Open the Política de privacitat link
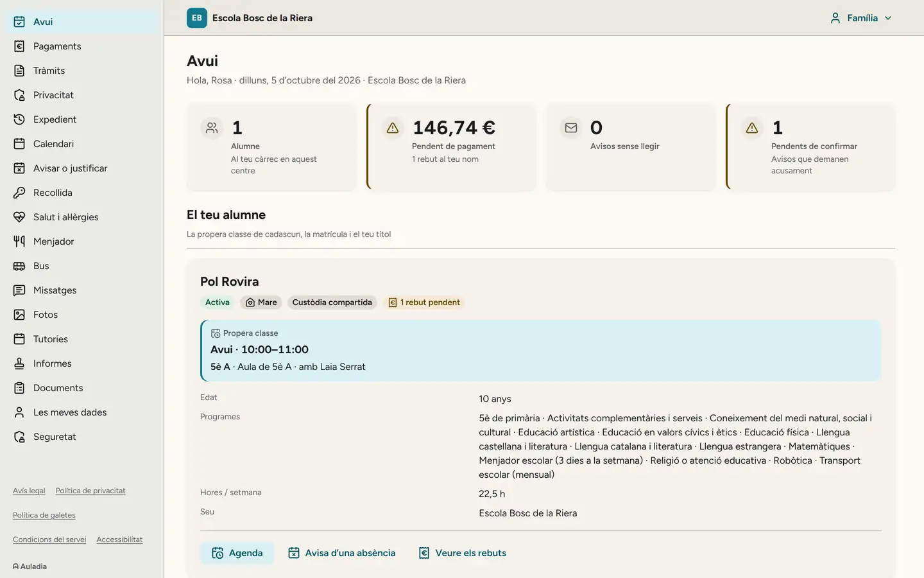 pos(90,491)
